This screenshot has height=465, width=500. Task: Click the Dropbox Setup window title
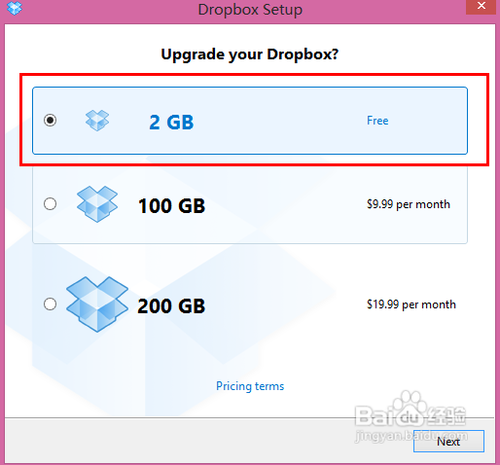[250, 9]
